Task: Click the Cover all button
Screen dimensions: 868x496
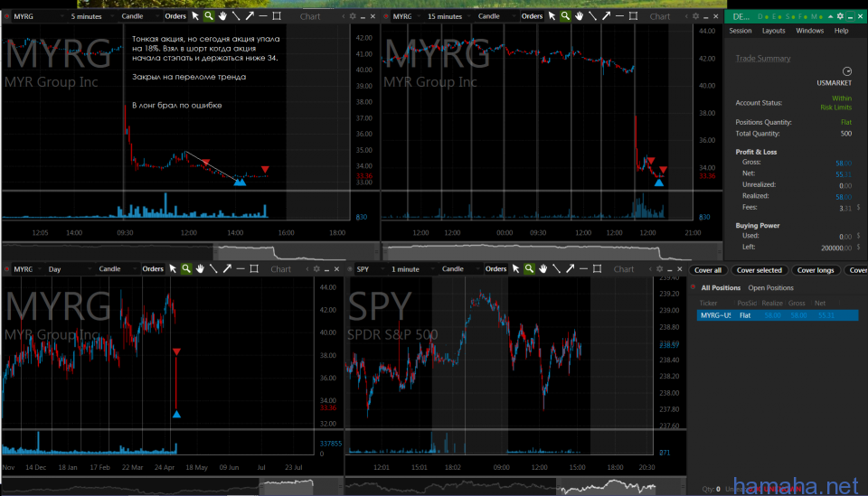Action: [707, 270]
